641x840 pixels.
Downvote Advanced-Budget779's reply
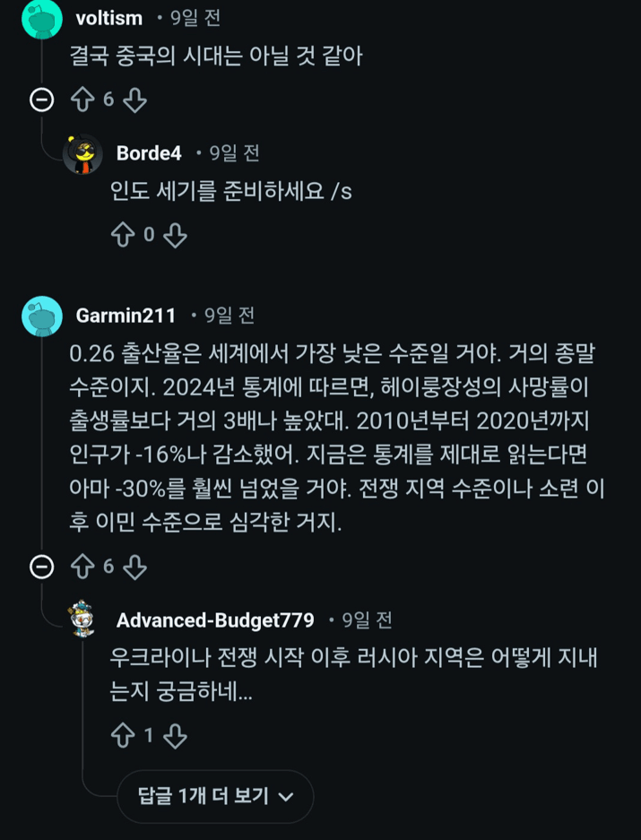175,736
